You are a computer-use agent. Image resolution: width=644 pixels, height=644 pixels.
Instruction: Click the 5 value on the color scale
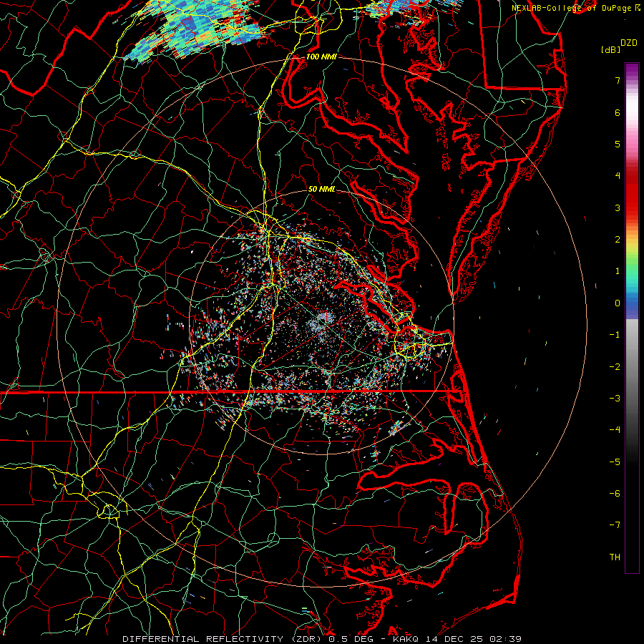coord(618,145)
